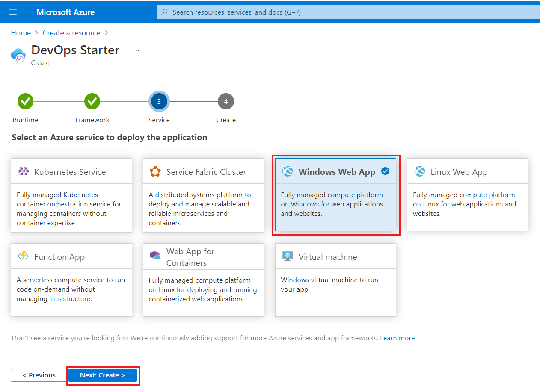Open the Create a resource breadcrumb
Screen dimensions: 540x392
71,33
